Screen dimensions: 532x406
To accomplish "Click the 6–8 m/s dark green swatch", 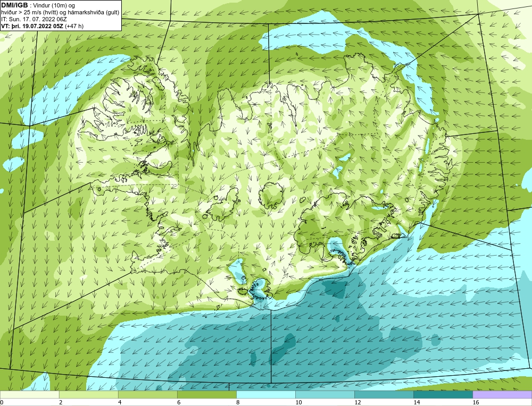I will pyautogui.click(x=206, y=394).
